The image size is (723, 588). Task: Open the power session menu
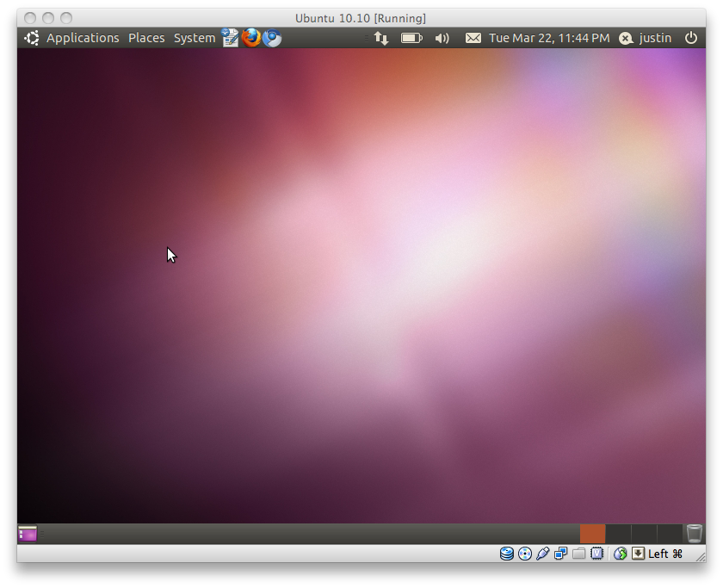[690, 38]
